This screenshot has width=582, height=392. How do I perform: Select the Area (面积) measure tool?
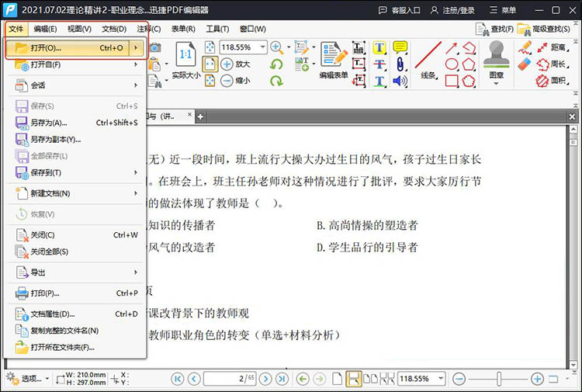pyautogui.click(x=552, y=81)
